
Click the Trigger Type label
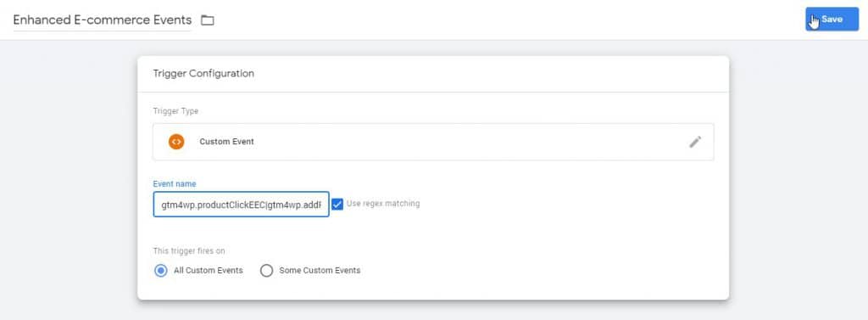point(175,111)
